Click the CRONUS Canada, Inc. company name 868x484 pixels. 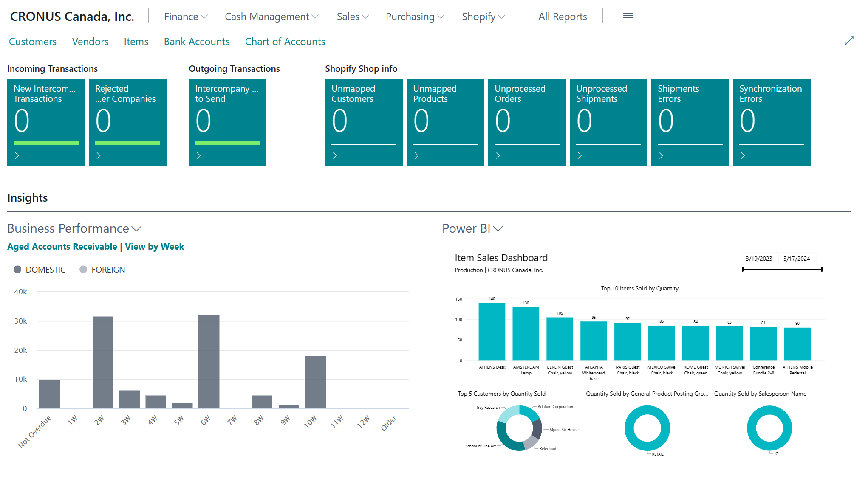click(x=72, y=16)
